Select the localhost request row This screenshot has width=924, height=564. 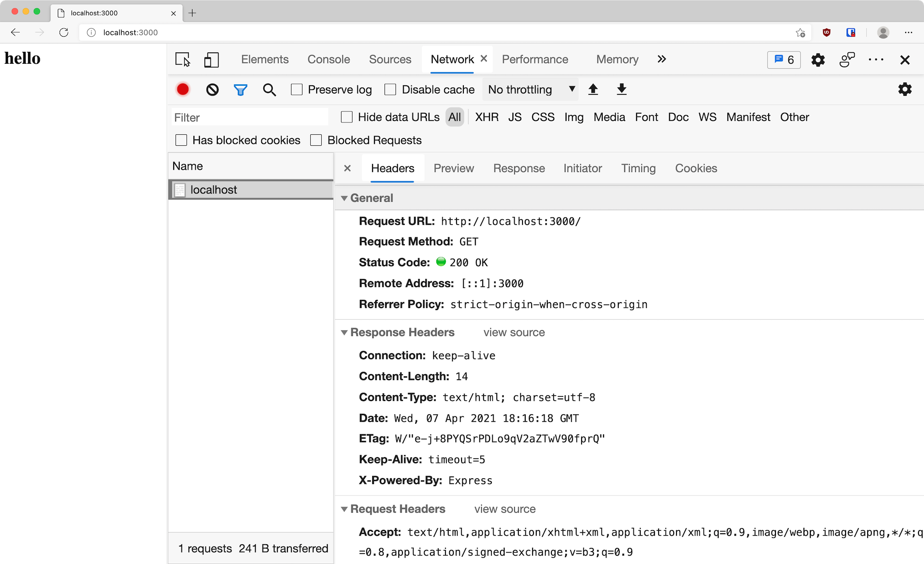pyautogui.click(x=251, y=189)
